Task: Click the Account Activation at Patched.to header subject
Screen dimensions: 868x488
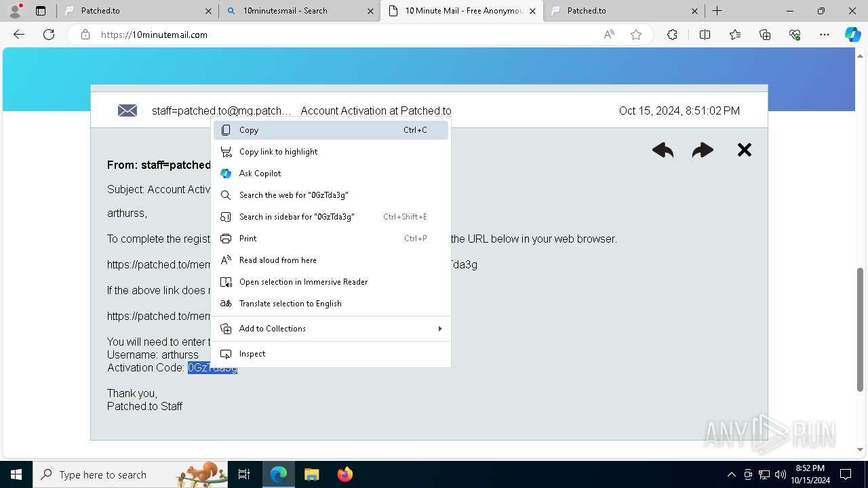Action: 376,110
